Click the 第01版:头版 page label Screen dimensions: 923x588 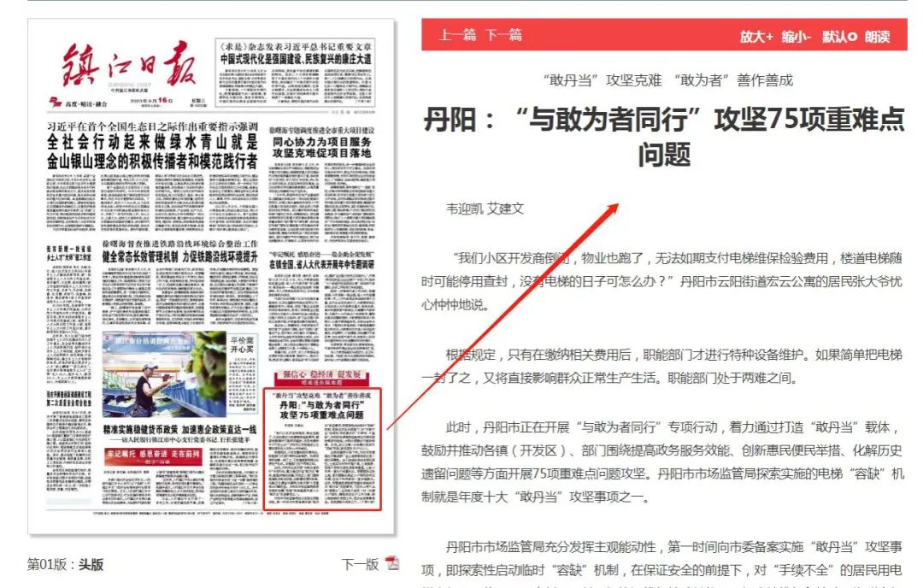pyautogui.click(x=66, y=564)
